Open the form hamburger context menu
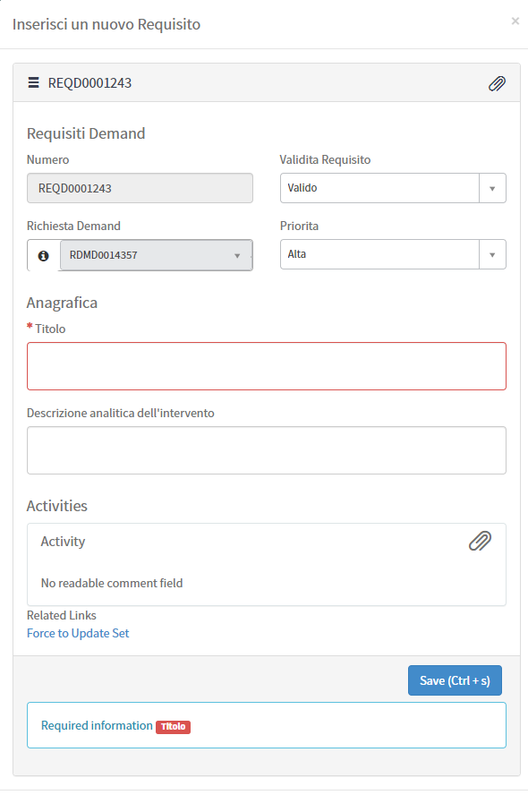 34,83
